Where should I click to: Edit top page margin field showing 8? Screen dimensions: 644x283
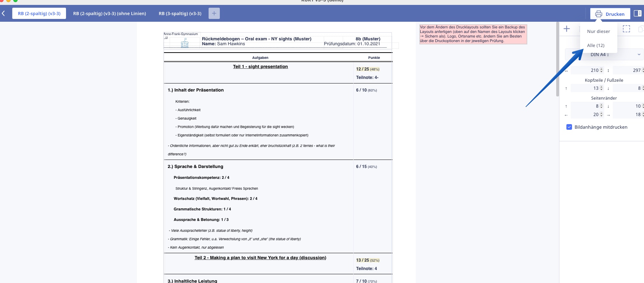[x=587, y=106]
